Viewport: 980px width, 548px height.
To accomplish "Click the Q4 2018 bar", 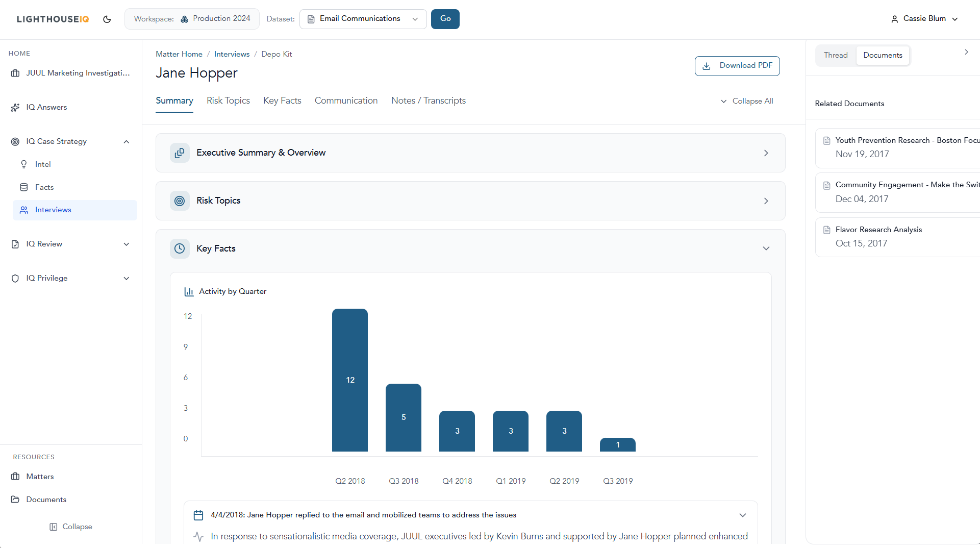I will (457, 431).
